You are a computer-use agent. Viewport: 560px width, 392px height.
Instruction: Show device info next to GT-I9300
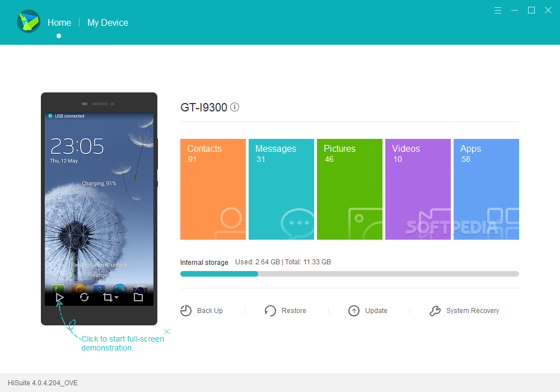(235, 107)
